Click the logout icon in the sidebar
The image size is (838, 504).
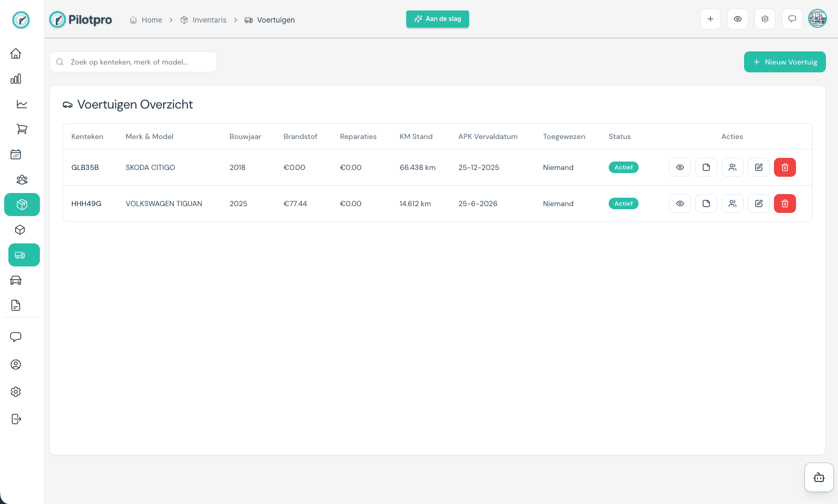(16, 419)
